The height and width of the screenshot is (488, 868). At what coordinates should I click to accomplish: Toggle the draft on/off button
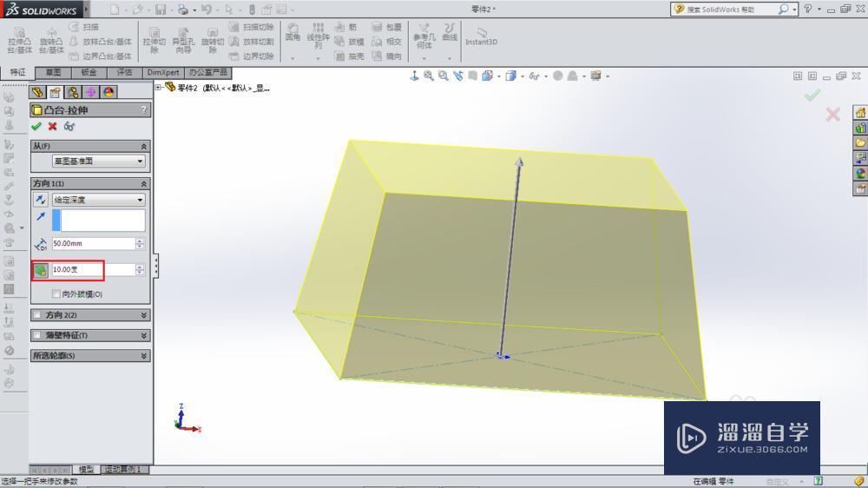(41, 270)
